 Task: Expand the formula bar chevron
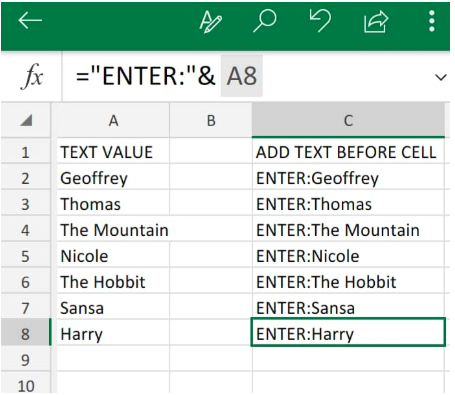[441, 78]
